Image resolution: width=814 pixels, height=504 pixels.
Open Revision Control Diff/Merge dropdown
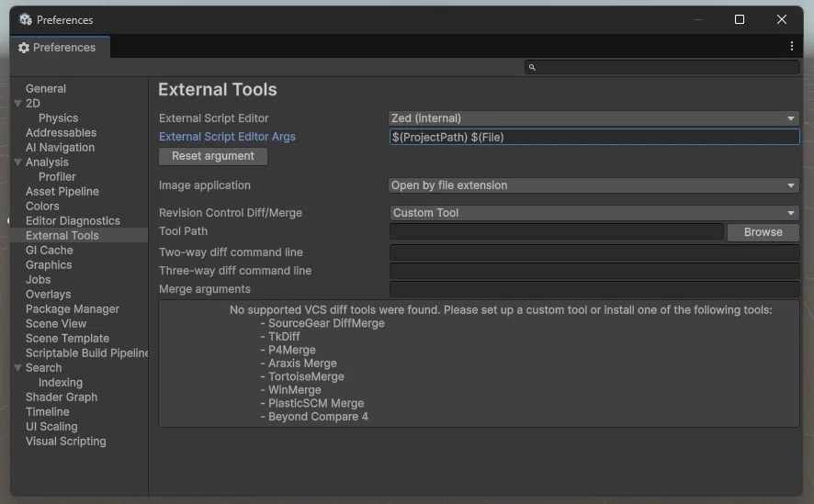pos(594,213)
